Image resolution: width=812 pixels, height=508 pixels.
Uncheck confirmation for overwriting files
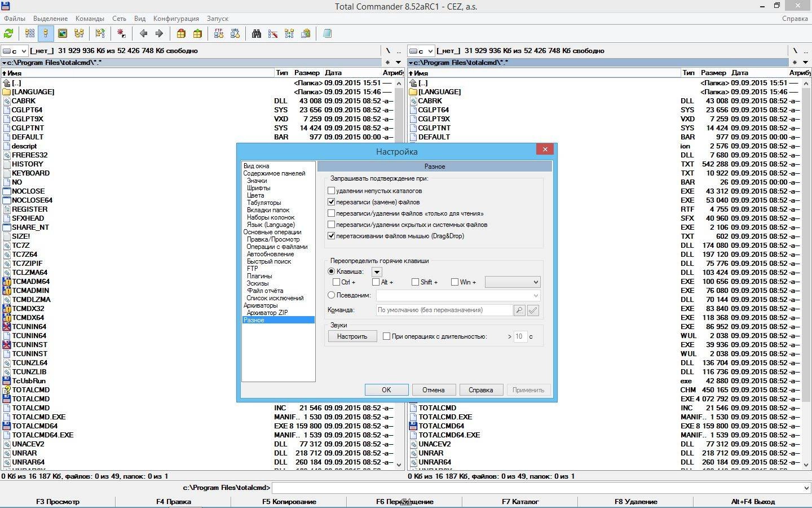(332, 202)
